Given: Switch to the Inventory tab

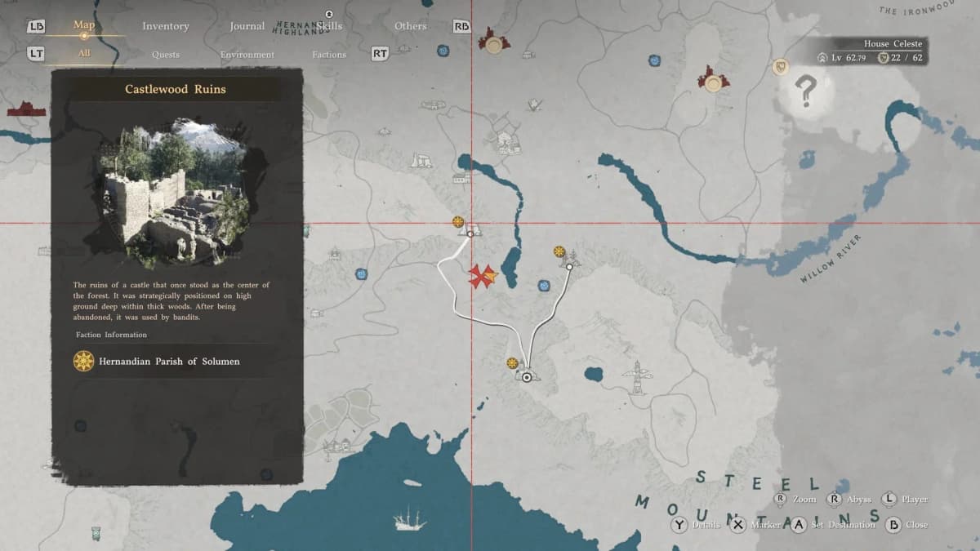Looking at the screenshot, I should pyautogui.click(x=165, y=26).
